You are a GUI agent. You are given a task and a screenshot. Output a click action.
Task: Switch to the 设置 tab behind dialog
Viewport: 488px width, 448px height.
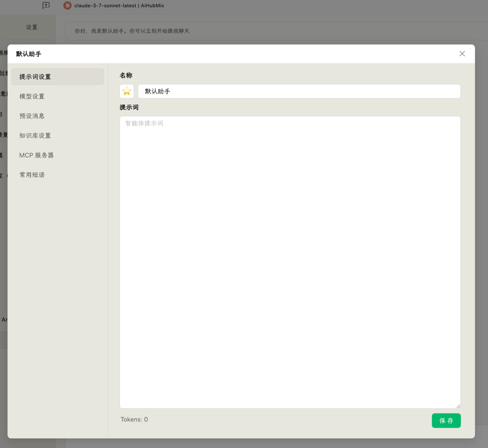click(x=31, y=27)
